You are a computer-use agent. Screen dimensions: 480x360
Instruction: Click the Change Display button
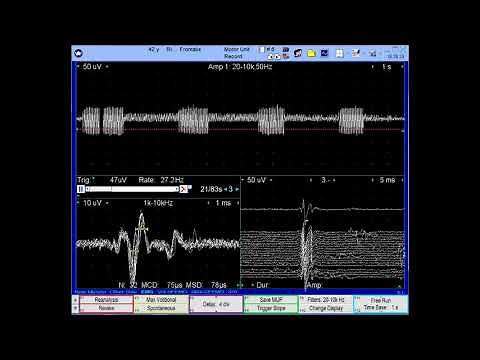tap(326, 308)
